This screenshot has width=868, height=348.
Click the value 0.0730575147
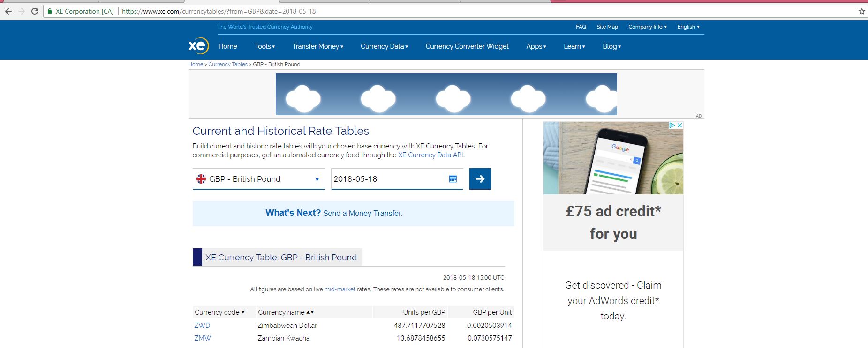pyautogui.click(x=490, y=338)
